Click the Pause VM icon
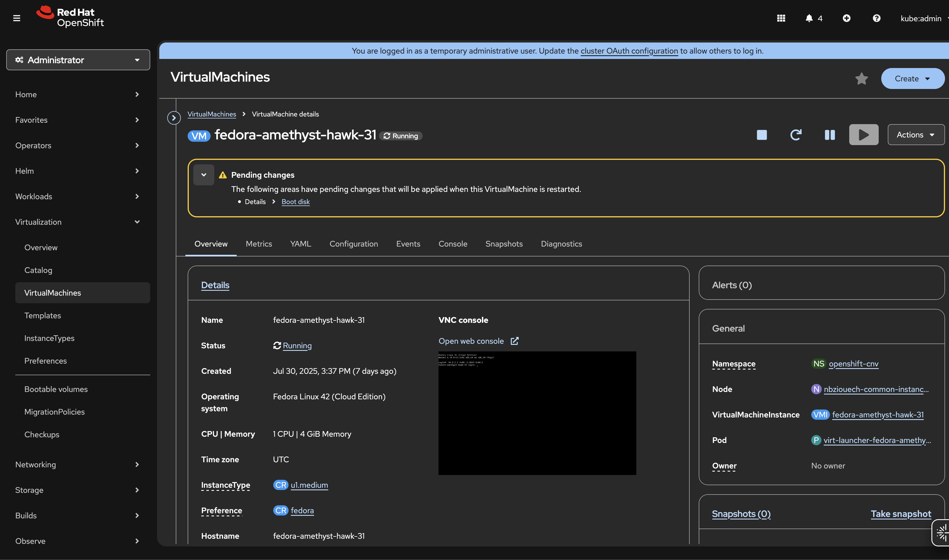The height and width of the screenshot is (560, 949). [829, 135]
